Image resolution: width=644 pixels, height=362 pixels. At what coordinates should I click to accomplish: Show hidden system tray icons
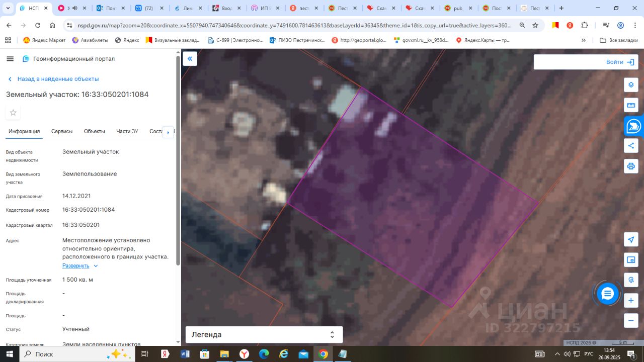coord(557,354)
